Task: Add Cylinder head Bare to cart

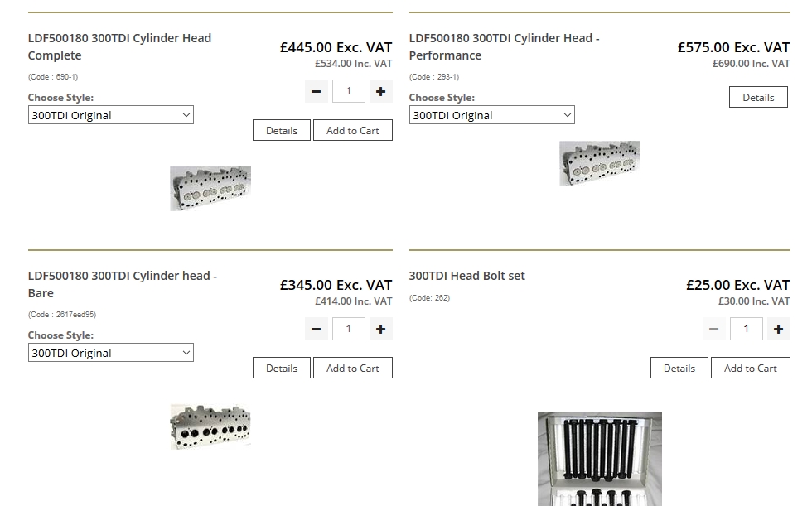Action: 352,368
